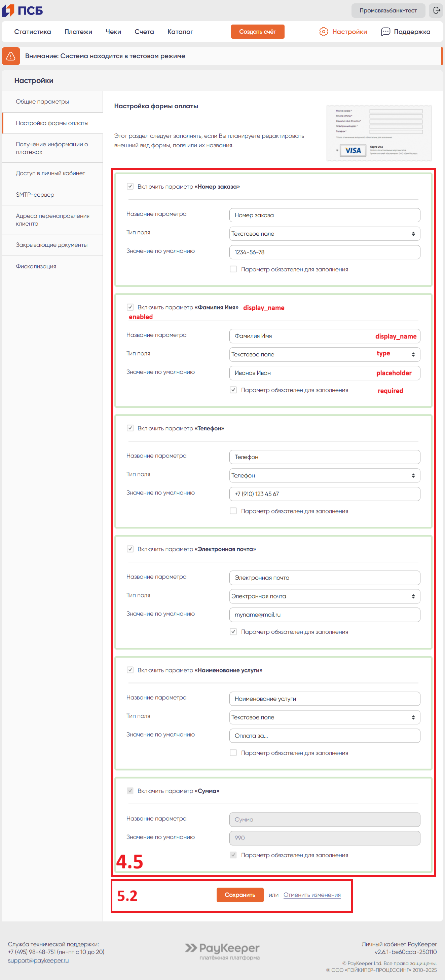The width and height of the screenshot is (445, 980).
Task: Click the PayKeeper logo in the footer
Action: (x=222, y=951)
